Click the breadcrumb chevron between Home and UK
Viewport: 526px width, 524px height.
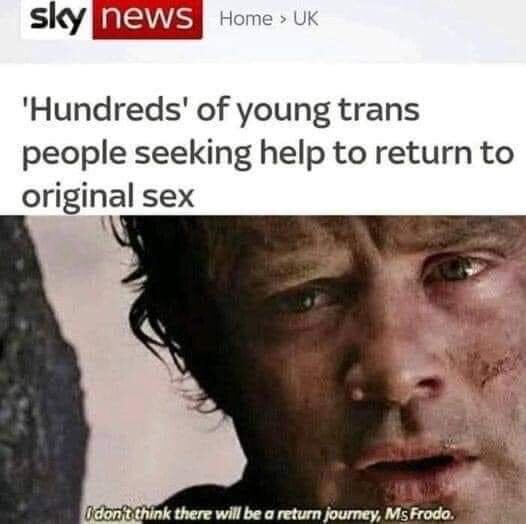tap(283, 19)
